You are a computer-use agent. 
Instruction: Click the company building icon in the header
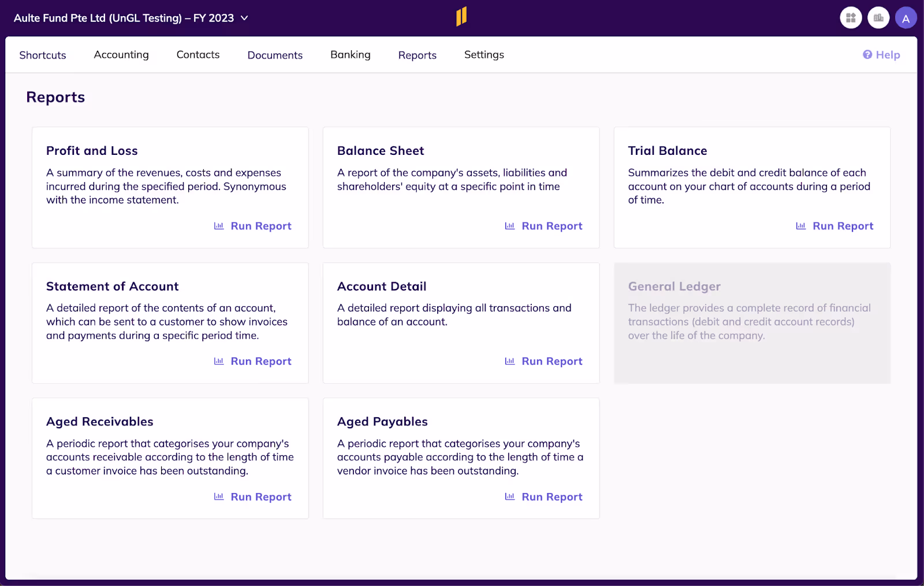tap(878, 17)
